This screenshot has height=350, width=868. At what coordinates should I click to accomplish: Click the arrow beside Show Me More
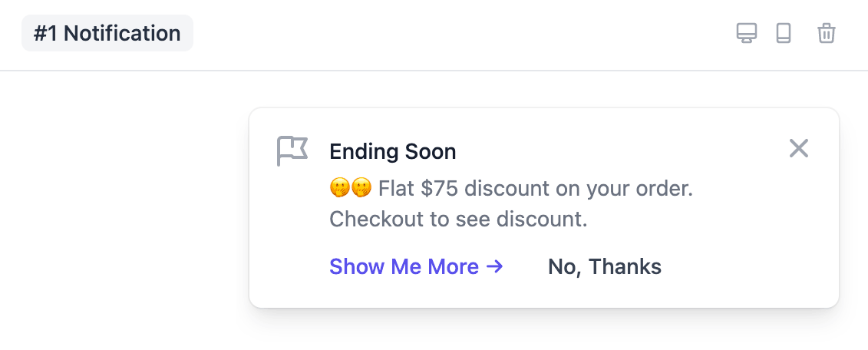tap(494, 267)
